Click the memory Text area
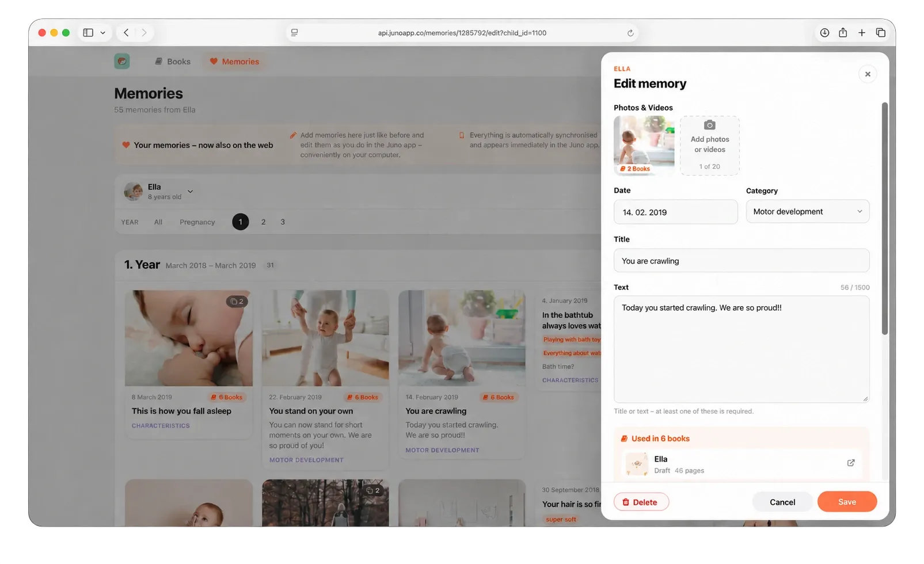The image size is (924, 564). 741,349
